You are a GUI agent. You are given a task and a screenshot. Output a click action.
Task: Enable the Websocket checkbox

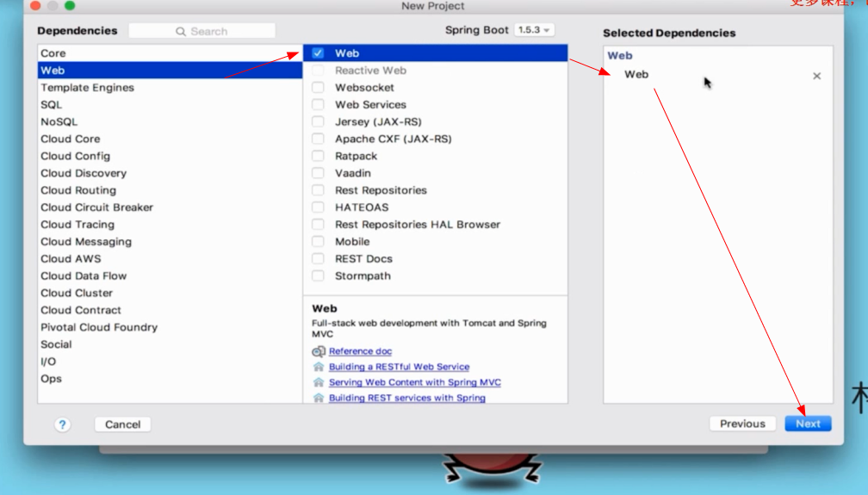(318, 88)
